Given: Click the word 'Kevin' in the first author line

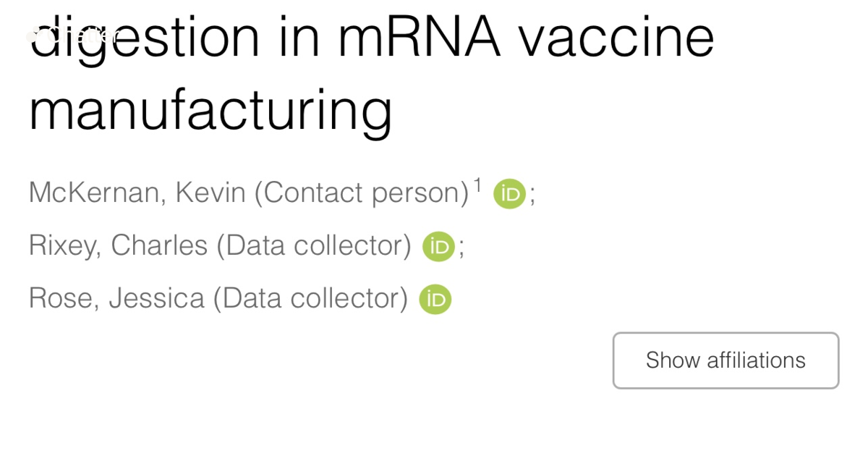Looking at the screenshot, I should pos(215,193).
